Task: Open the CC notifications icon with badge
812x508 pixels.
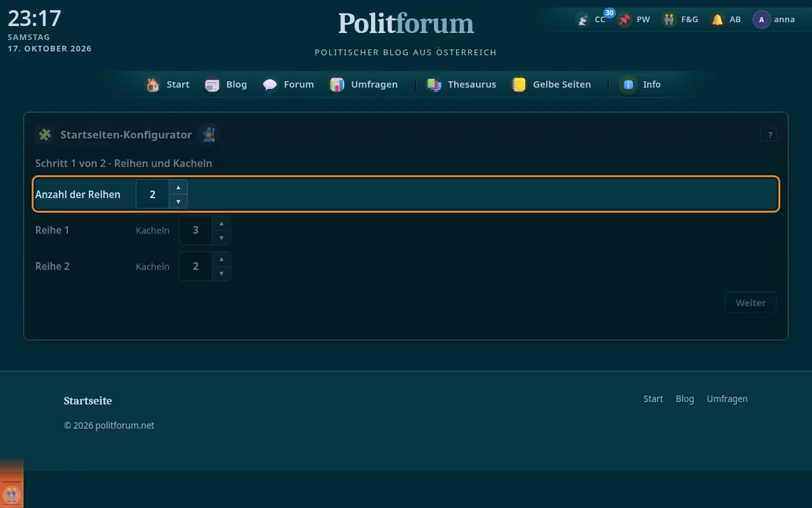Action: [x=583, y=20]
